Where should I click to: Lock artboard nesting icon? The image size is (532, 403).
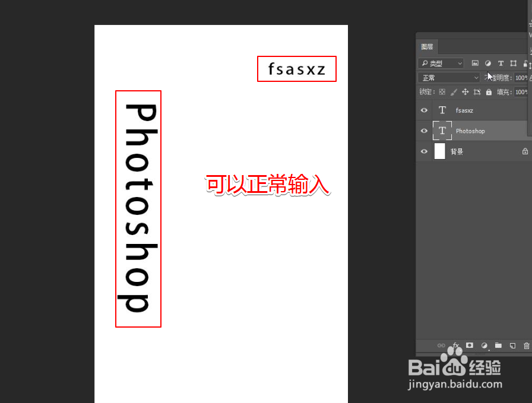point(477,91)
